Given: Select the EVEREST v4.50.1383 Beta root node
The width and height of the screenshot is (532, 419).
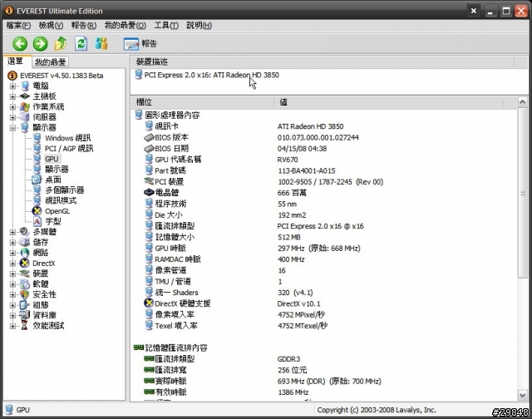Looking at the screenshot, I should tap(62, 76).
